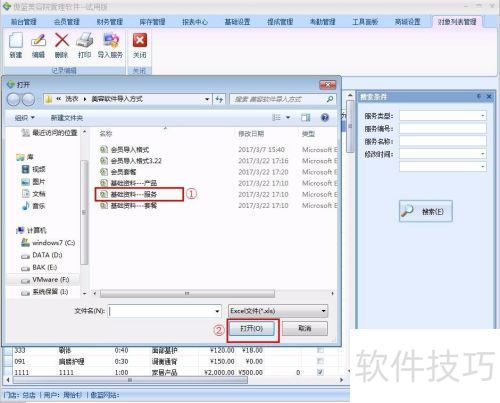
Task: Select the 库 (Libraries) node
Action: pos(25,157)
